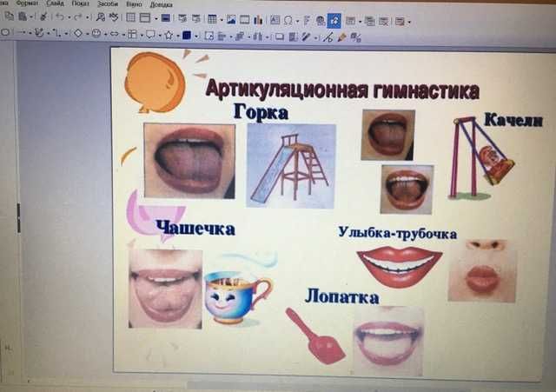Insert a hyperlink
The image size is (556, 392).
click(x=321, y=21)
